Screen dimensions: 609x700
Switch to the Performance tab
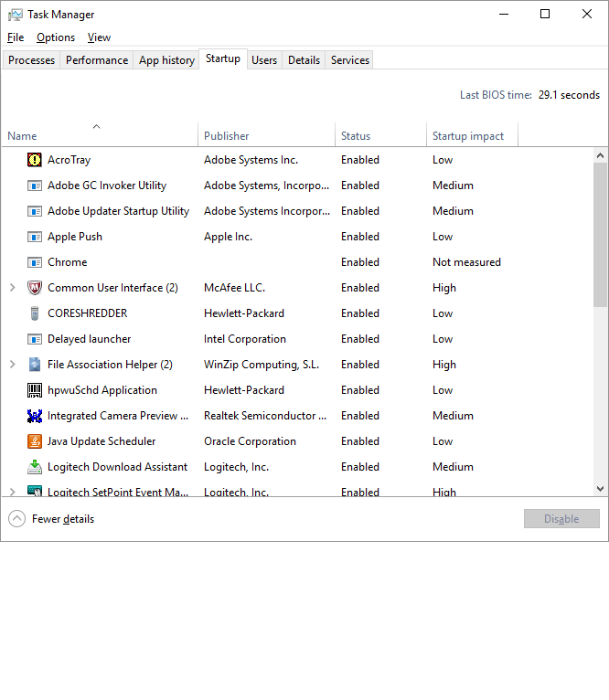pyautogui.click(x=97, y=60)
